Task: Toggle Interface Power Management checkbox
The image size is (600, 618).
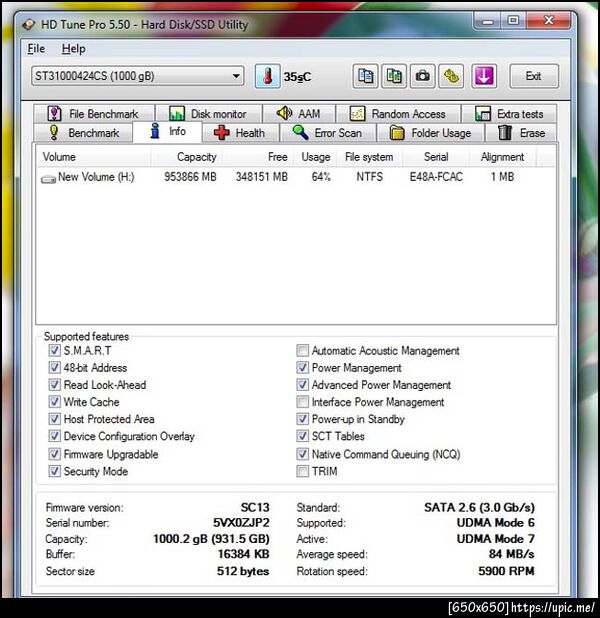Action: 302,402
